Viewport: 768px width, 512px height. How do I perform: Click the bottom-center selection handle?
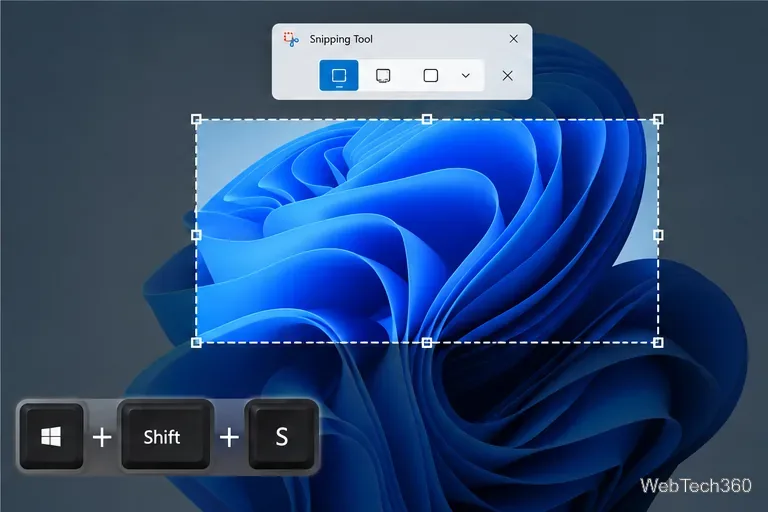[x=427, y=342]
